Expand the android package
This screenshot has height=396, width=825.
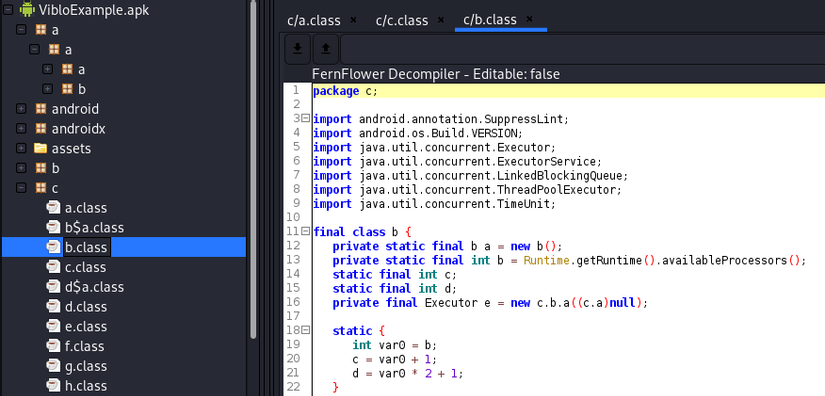[x=21, y=109]
